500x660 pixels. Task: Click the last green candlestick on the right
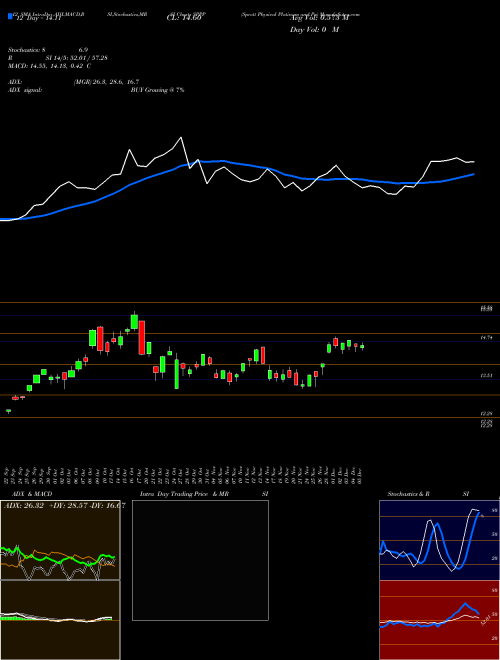coord(362,346)
